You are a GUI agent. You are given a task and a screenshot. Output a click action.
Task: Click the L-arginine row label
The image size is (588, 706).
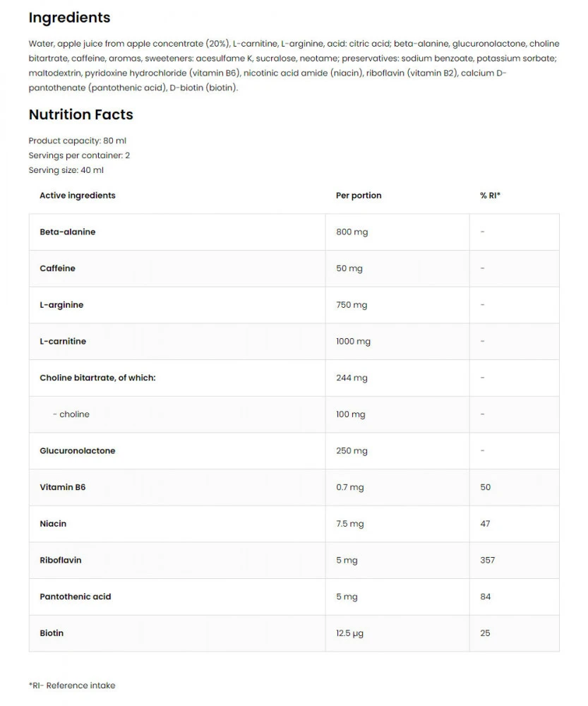click(x=61, y=305)
